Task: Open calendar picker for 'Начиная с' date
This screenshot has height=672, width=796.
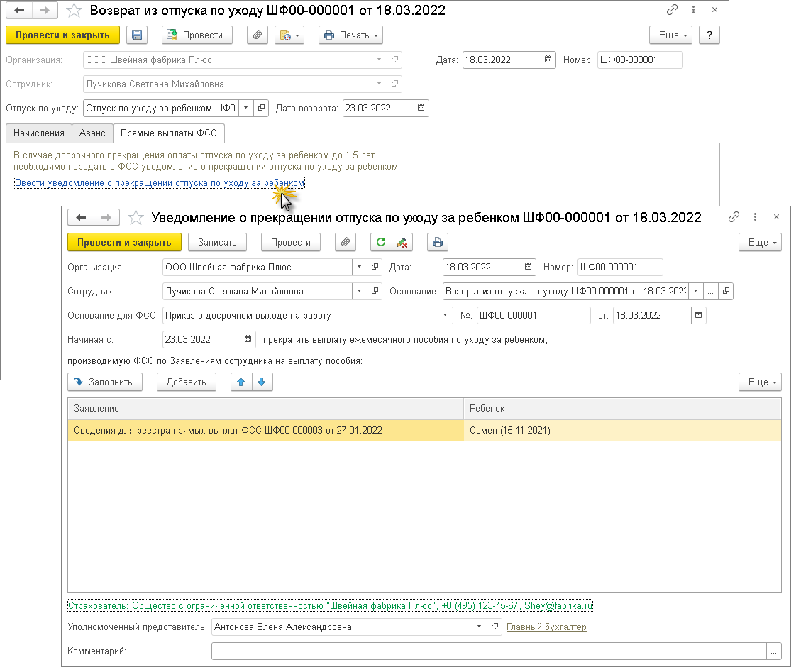Action: [248, 339]
